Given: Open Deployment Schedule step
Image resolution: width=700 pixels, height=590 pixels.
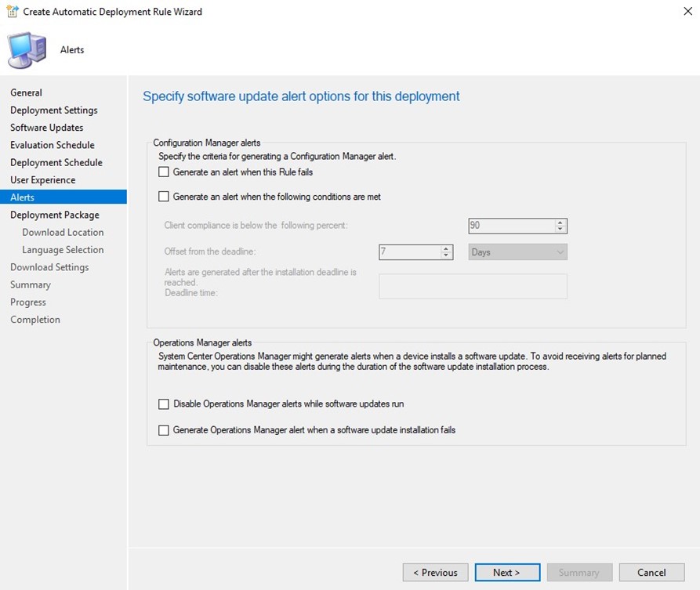Looking at the screenshot, I should point(56,162).
